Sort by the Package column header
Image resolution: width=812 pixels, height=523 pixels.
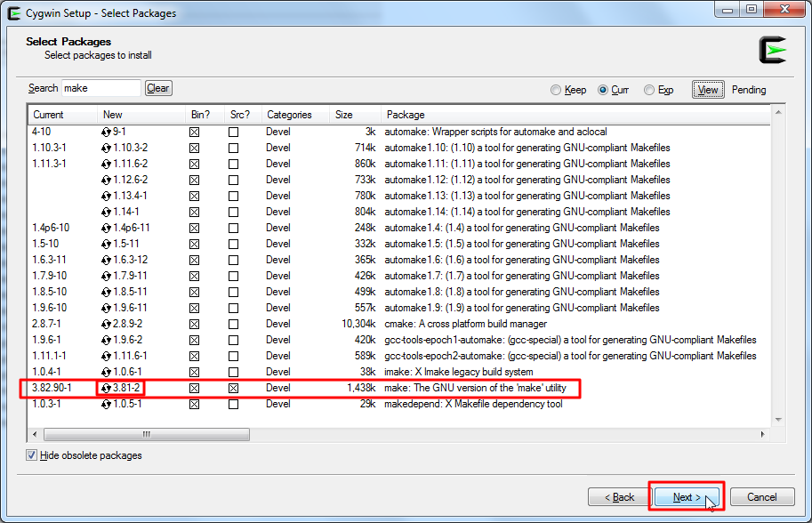coord(575,115)
